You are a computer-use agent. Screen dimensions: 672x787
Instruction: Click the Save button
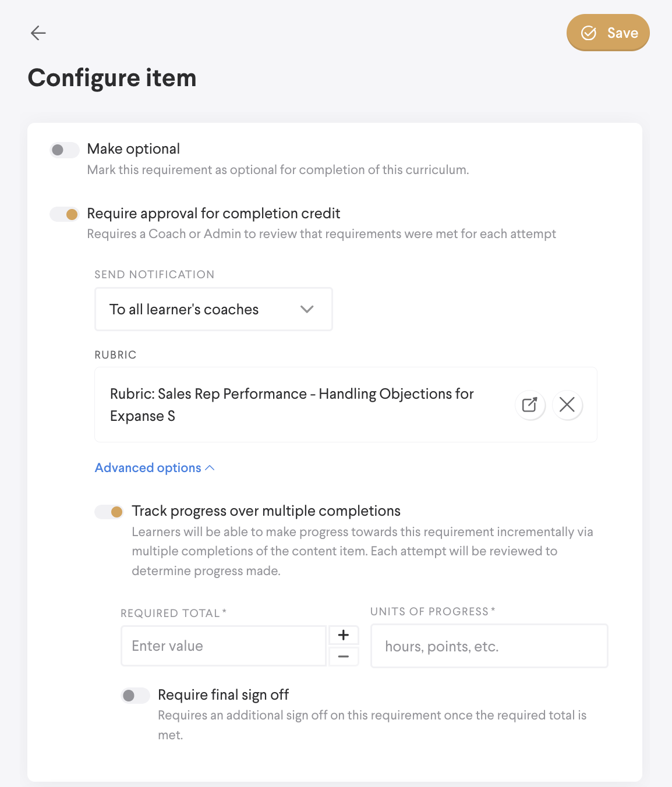tap(608, 33)
